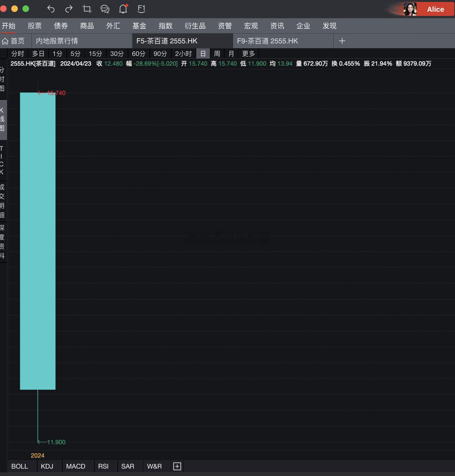Image resolution: width=455 pixels, height=476 pixels.
Task: Select the 多日 chart period
Action: point(38,53)
